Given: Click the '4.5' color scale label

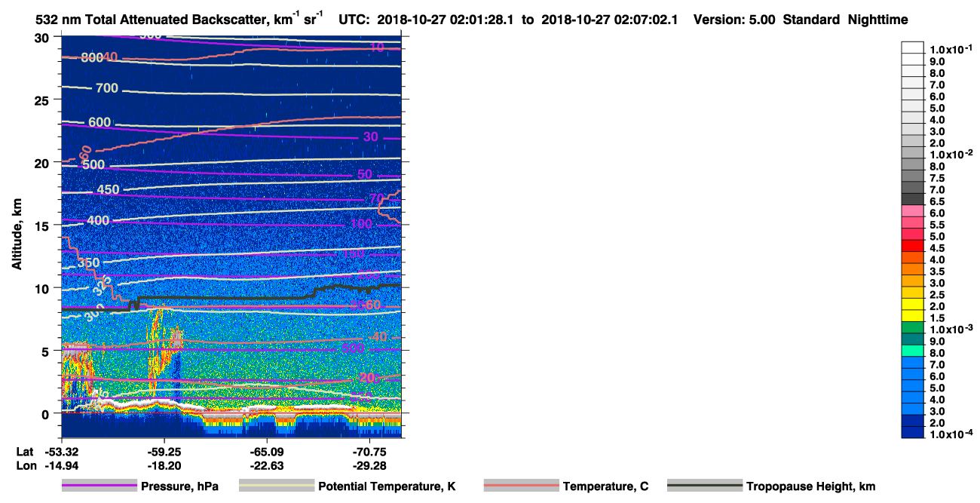Looking at the screenshot, I should pyautogui.click(x=937, y=248).
